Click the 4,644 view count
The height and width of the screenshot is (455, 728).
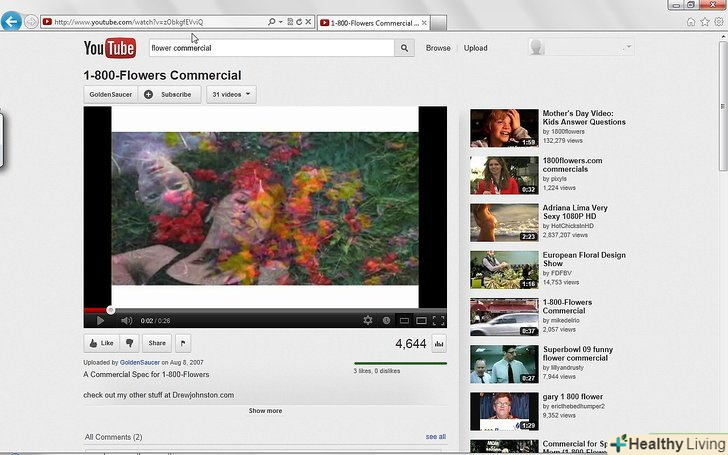pyautogui.click(x=410, y=344)
